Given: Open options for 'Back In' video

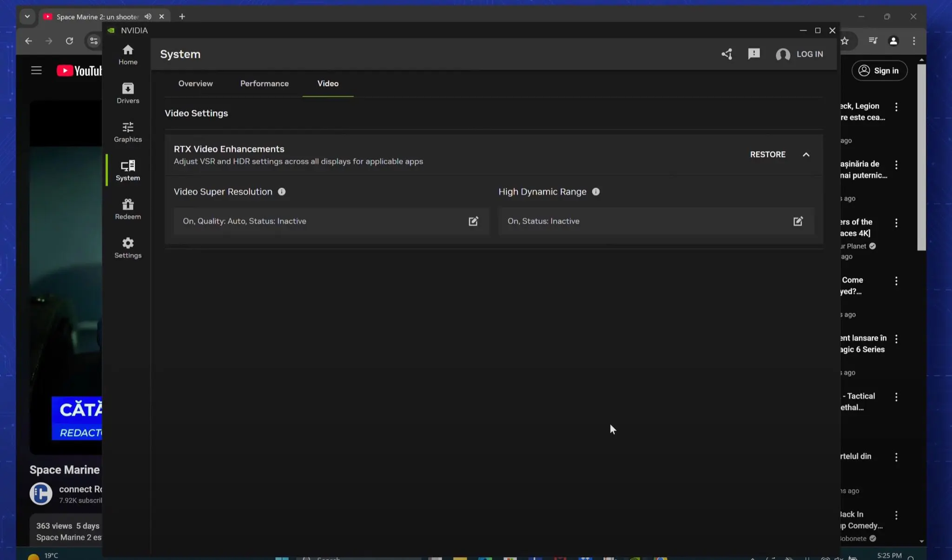Looking at the screenshot, I should point(896,515).
